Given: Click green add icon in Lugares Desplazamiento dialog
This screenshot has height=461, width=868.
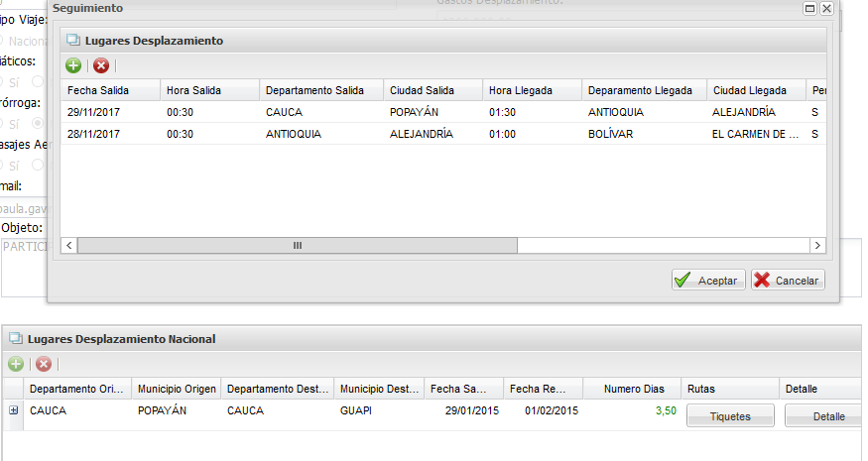Looking at the screenshot, I should (x=73, y=65).
